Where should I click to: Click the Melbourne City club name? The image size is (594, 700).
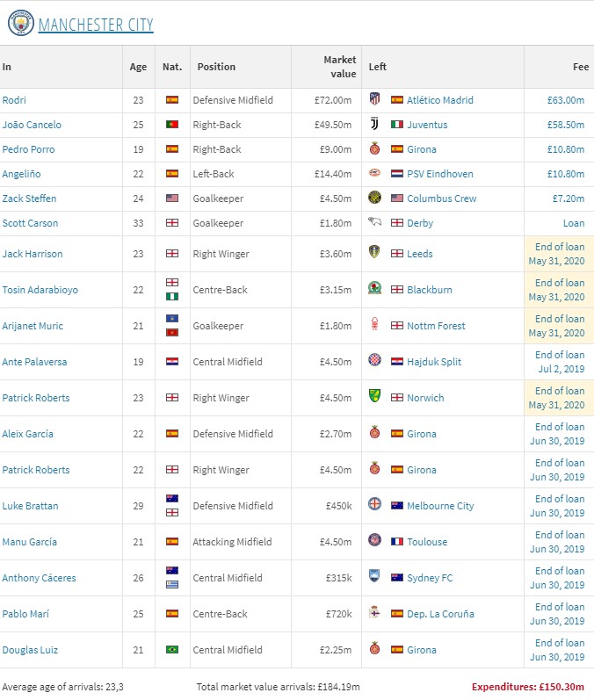point(440,506)
